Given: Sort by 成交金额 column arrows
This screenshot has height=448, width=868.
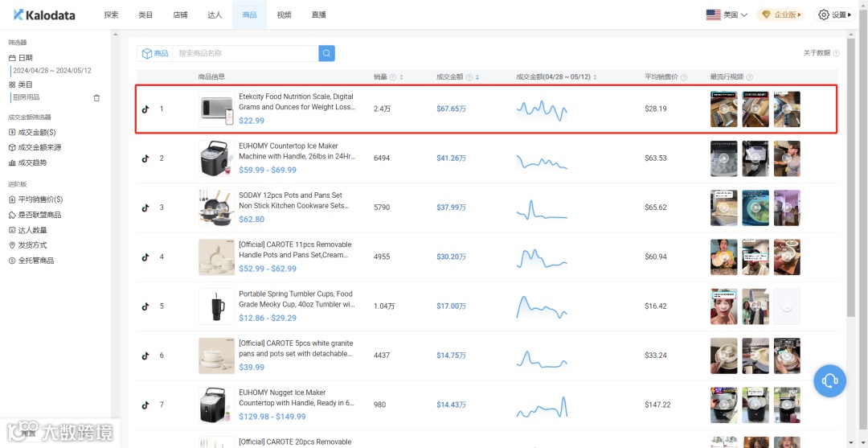Looking at the screenshot, I should coord(477,77).
